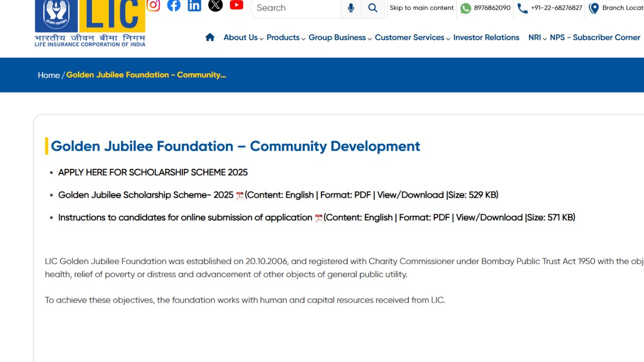Open LIC's X (Twitter) account
Screen dimensions: 644x362
[x=215, y=5]
